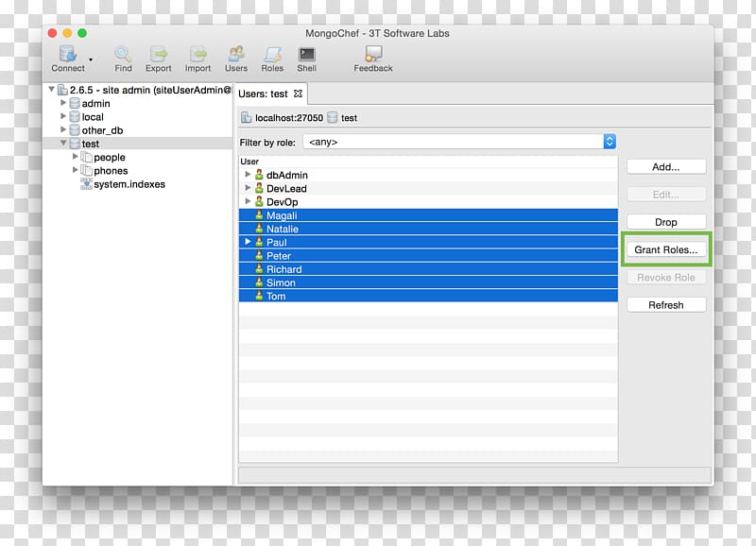Expand the phones collection
This screenshot has width=756, height=546.
pos(76,170)
